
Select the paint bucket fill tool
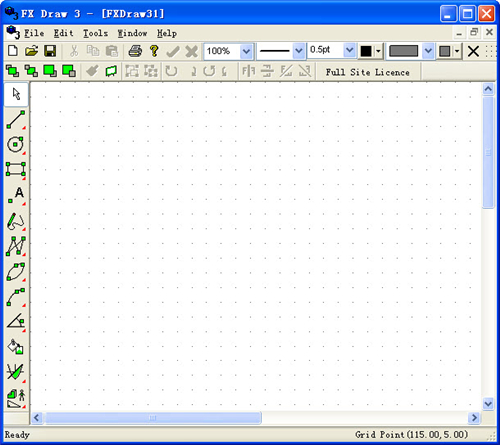point(16,347)
